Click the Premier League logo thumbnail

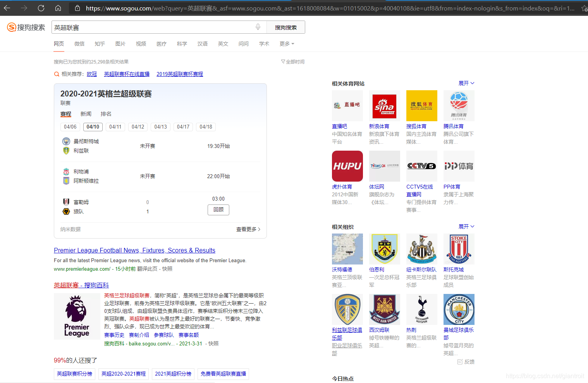coord(77,316)
